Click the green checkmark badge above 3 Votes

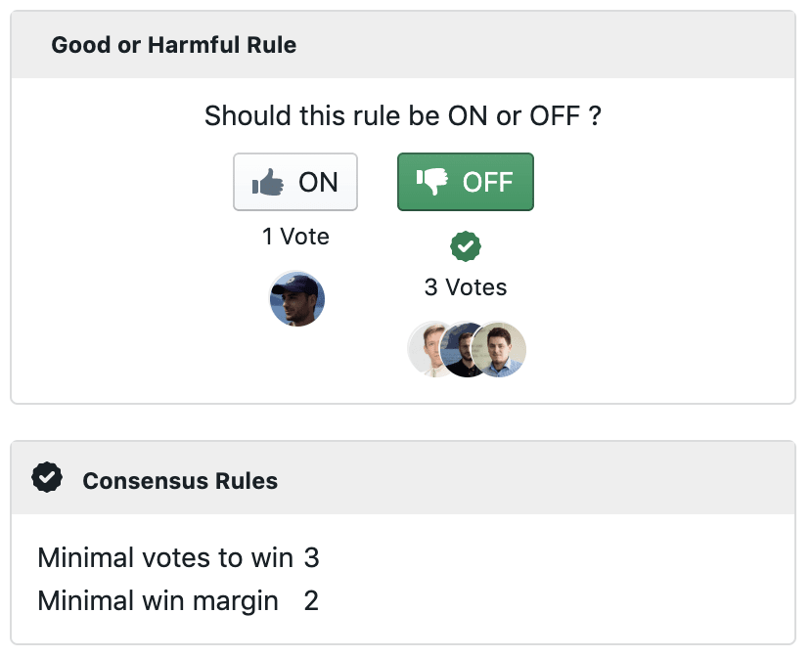466,246
